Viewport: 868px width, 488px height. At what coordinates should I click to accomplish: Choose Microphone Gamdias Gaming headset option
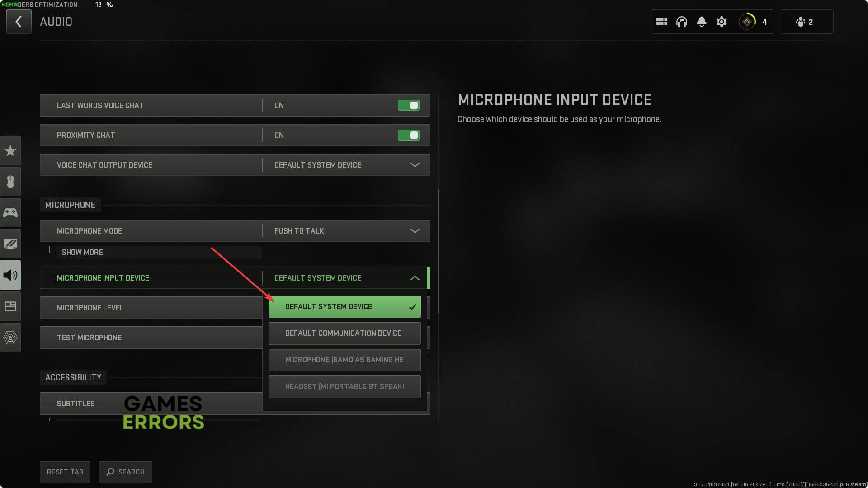click(x=344, y=360)
